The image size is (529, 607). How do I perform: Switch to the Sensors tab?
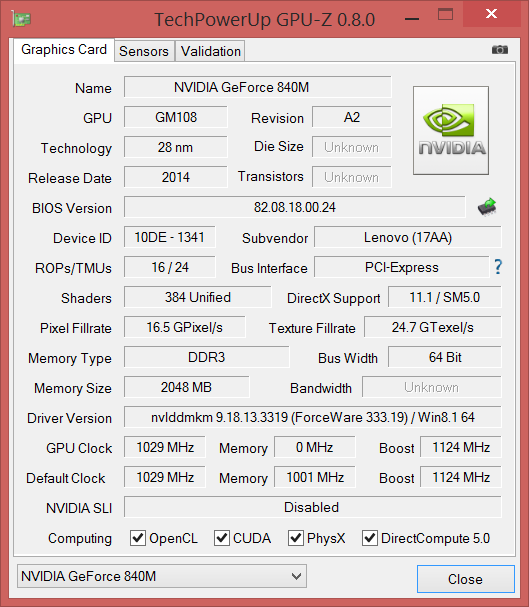point(144,51)
